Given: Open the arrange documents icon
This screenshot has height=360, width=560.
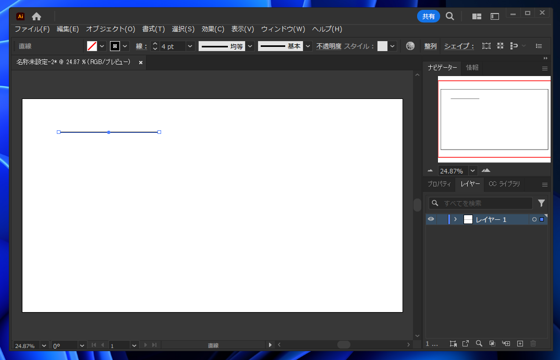Looking at the screenshot, I should 476,16.
